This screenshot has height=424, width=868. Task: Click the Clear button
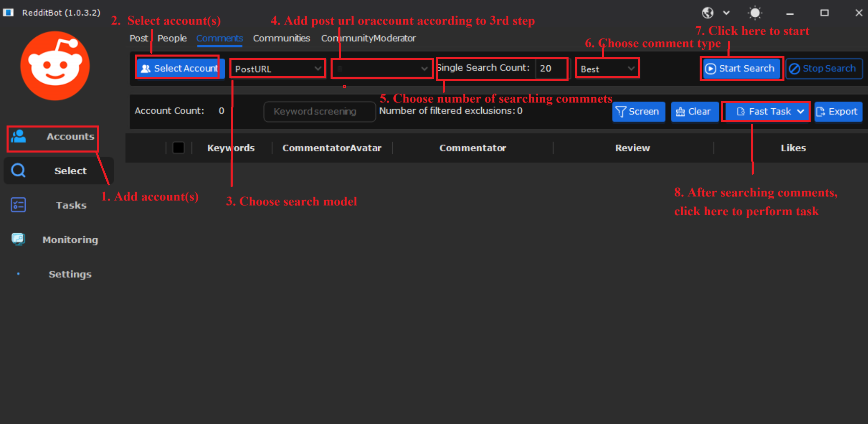pyautogui.click(x=695, y=112)
